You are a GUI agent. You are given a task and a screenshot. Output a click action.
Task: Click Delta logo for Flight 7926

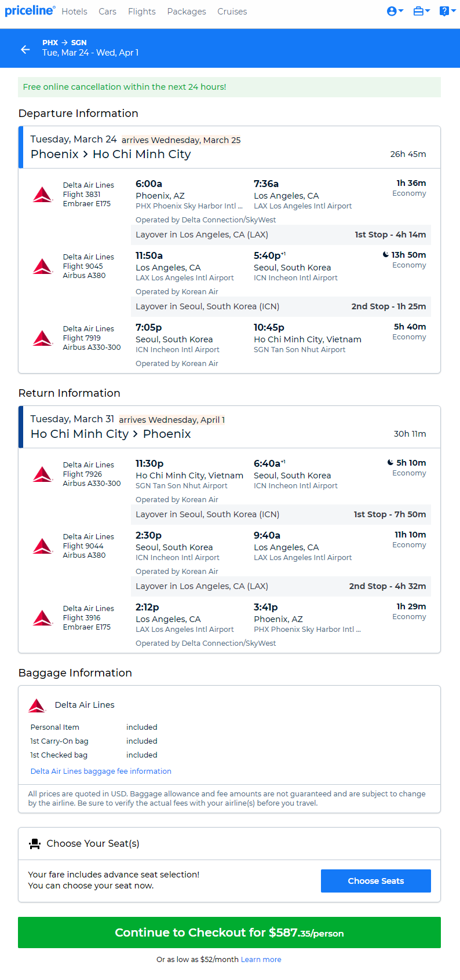coord(43,474)
